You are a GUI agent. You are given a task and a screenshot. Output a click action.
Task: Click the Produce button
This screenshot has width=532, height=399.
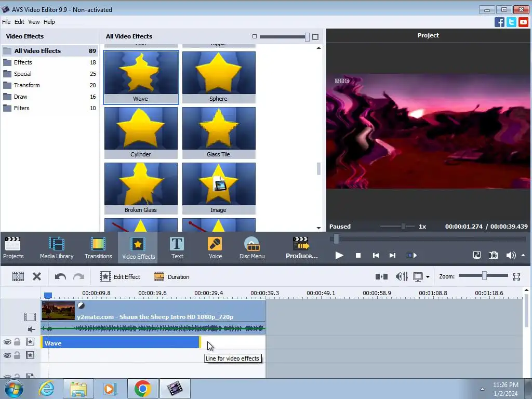click(x=301, y=248)
